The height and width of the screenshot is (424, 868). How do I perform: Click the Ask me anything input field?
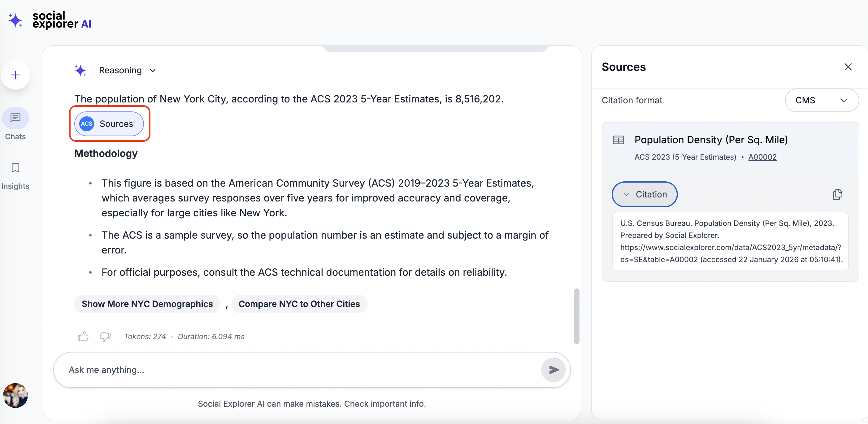297,370
